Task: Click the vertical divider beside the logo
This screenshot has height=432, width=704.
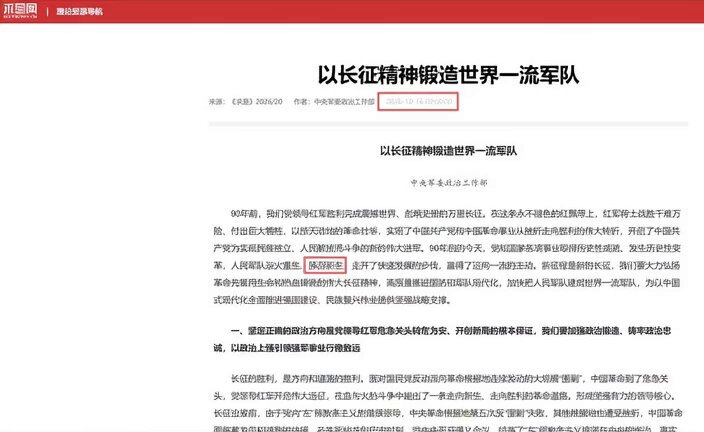Action: (x=47, y=11)
